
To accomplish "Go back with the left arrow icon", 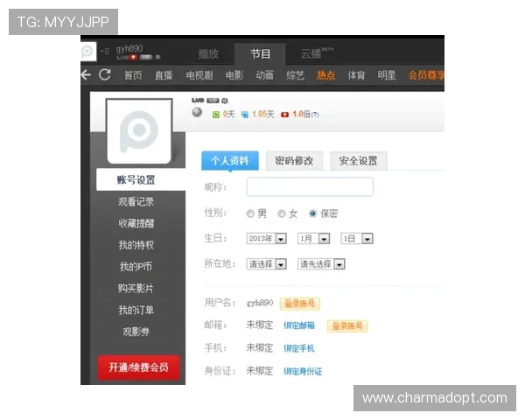I will (86, 74).
